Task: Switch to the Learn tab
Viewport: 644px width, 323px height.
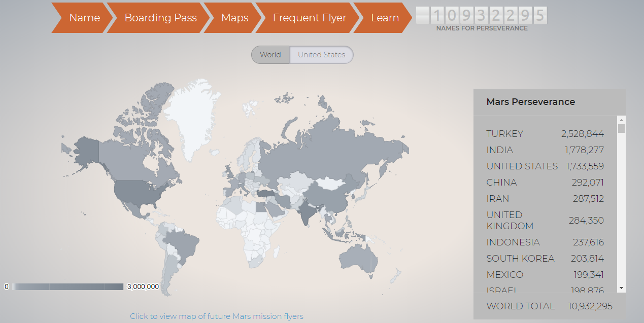Action: point(384,18)
